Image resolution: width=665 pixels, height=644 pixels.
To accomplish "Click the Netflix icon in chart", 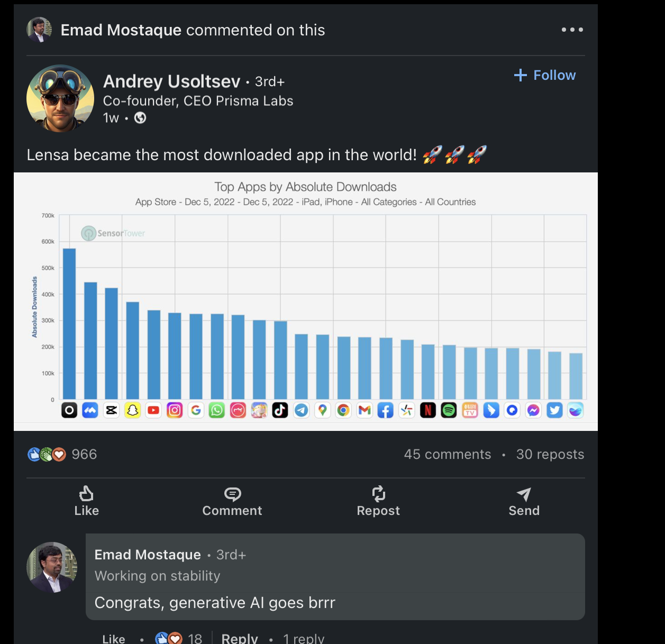I will (427, 410).
